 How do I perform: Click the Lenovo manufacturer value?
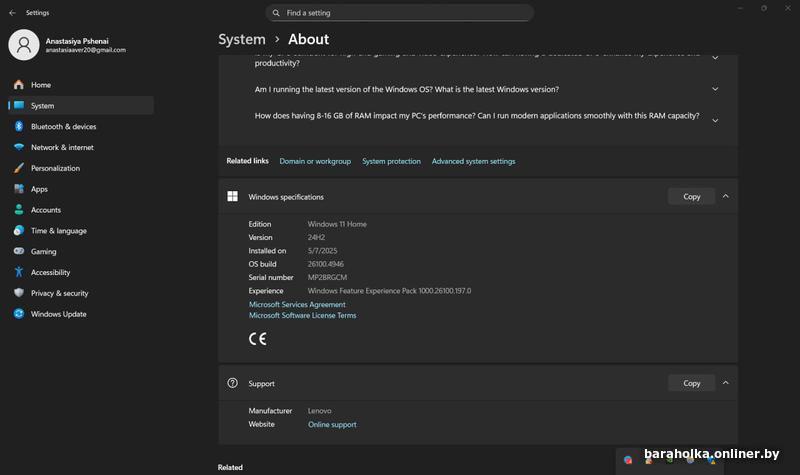(x=319, y=411)
